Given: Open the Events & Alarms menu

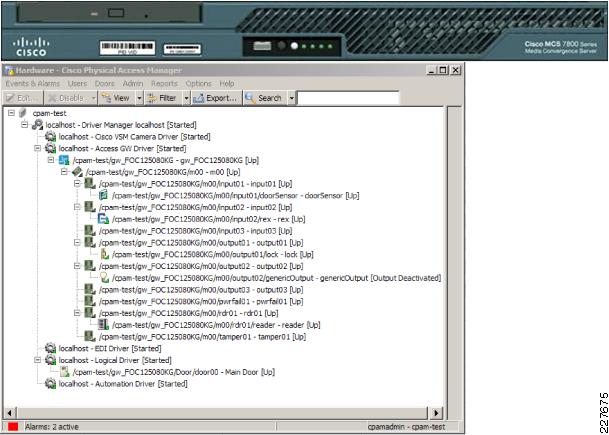Looking at the screenshot, I should click(x=33, y=84).
